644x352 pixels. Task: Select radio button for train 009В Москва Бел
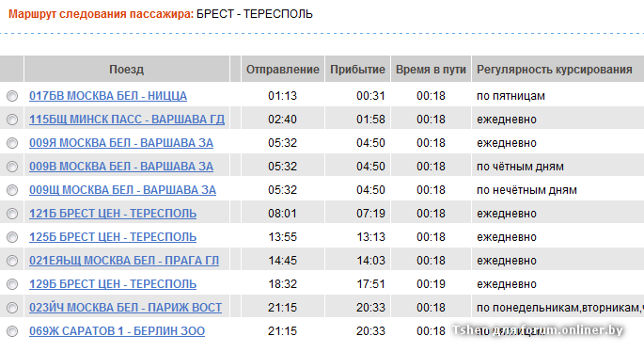(x=12, y=167)
